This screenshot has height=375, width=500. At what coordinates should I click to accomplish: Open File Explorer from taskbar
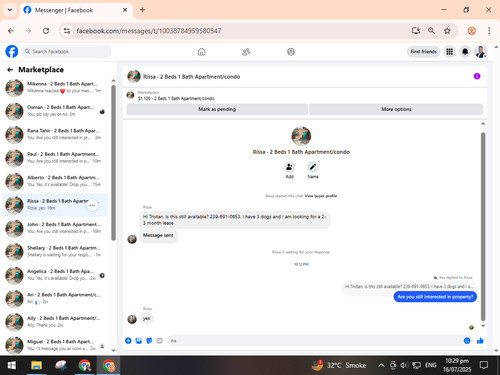[36, 365]
